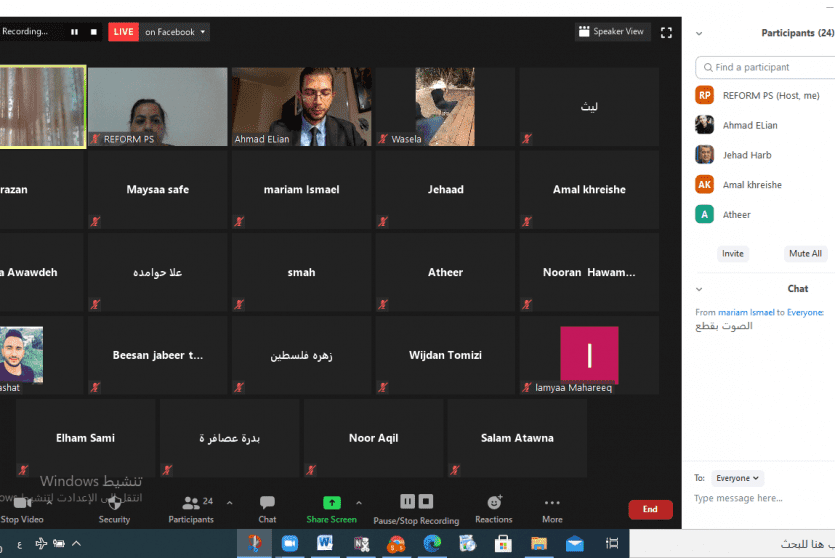Viewport: 835px width, 558px height.
Task: Select Amal khreishe in participants list
Action: point(765,185)
